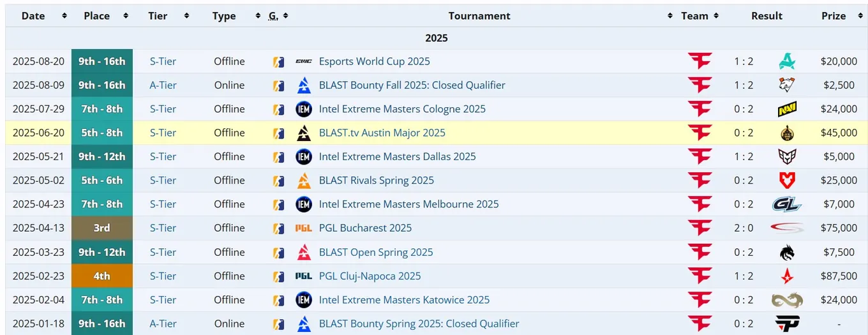This screenshot has height=335, width=868.
Task: Click the PGL icon beside Cluj-Napoca 2025
Action: [304, 276]
